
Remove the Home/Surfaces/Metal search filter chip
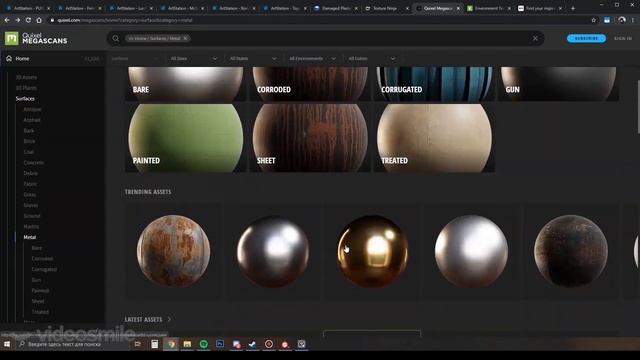coord(185,38)
